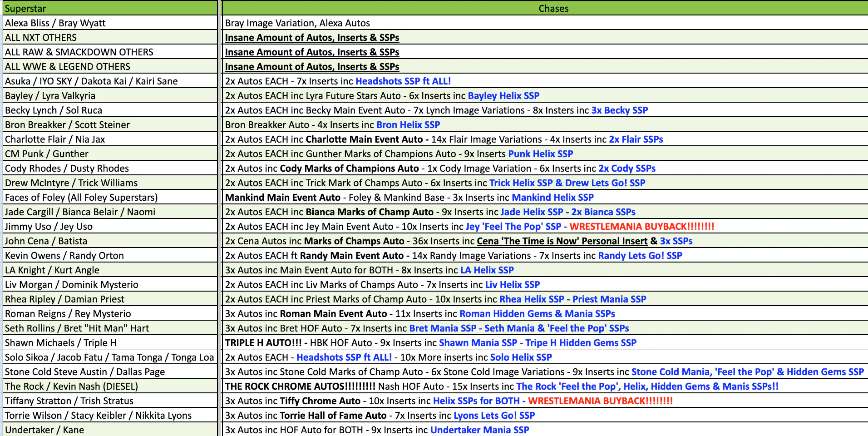The image size is (868, 436).
Task: Select the Chases column header cell
Action: [545, 8]
